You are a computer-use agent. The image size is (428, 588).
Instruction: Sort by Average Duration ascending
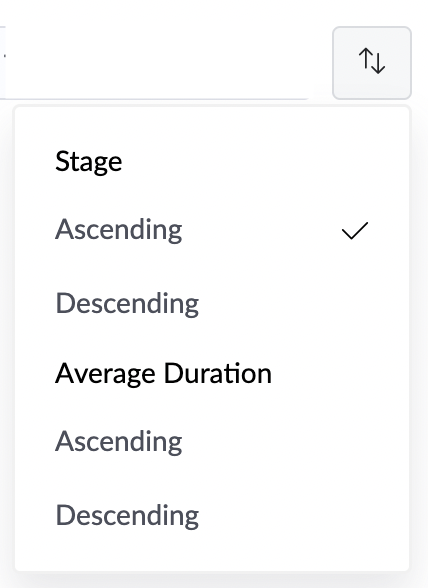coord(212,441)
